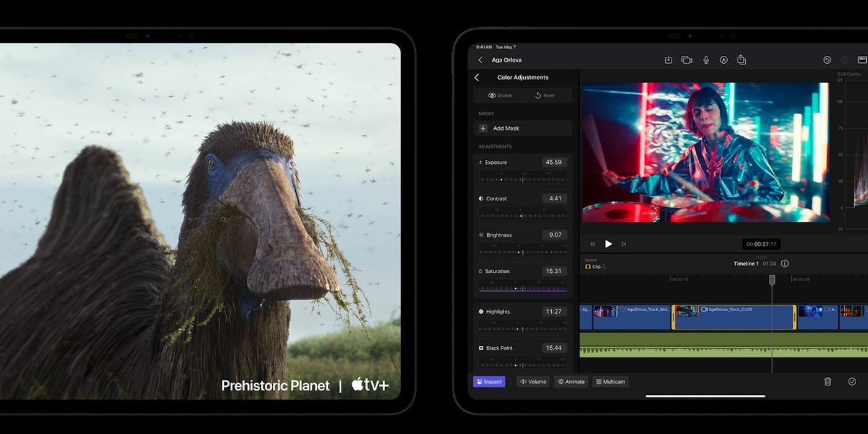Open timeline info circle icon

[785, 263]
